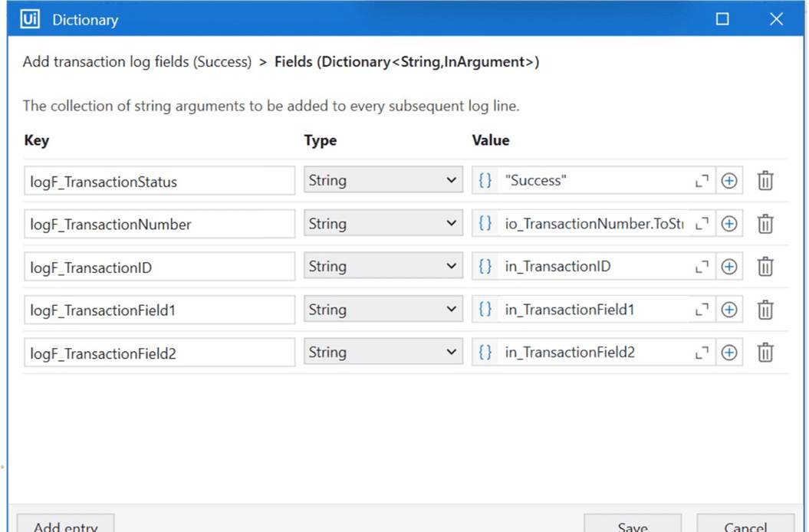The width and height of the screenshot is (809, 532).
Task: Remove the logF_TransactionField2 entry via trash icon
Action: pyautogui.click(x=765, y=352)
